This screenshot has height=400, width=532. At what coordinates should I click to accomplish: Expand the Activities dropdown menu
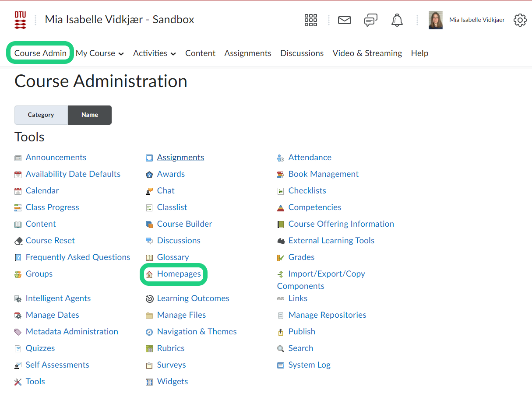tap(155, 53)
